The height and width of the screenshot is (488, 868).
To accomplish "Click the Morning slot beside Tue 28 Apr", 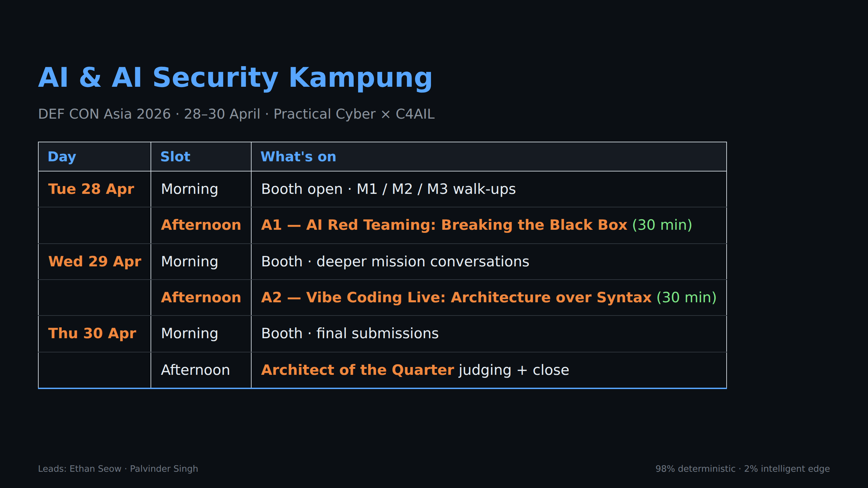I will [190, 189].
